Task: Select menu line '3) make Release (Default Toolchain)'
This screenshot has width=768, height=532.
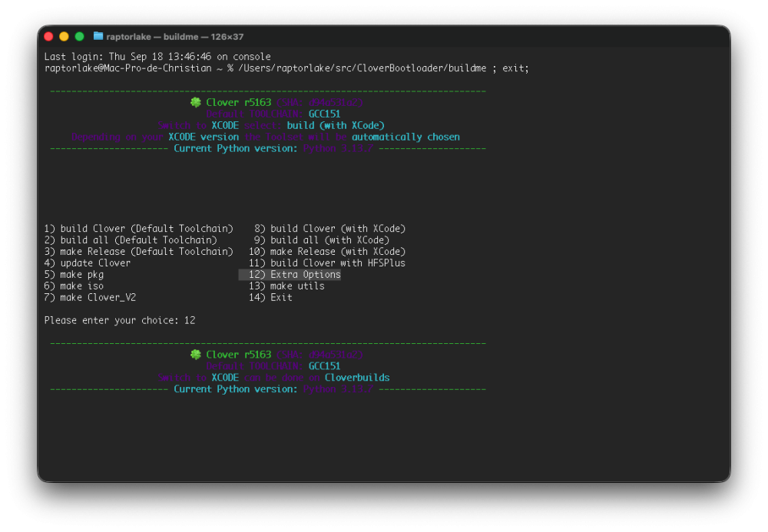Action: [138, 252]
